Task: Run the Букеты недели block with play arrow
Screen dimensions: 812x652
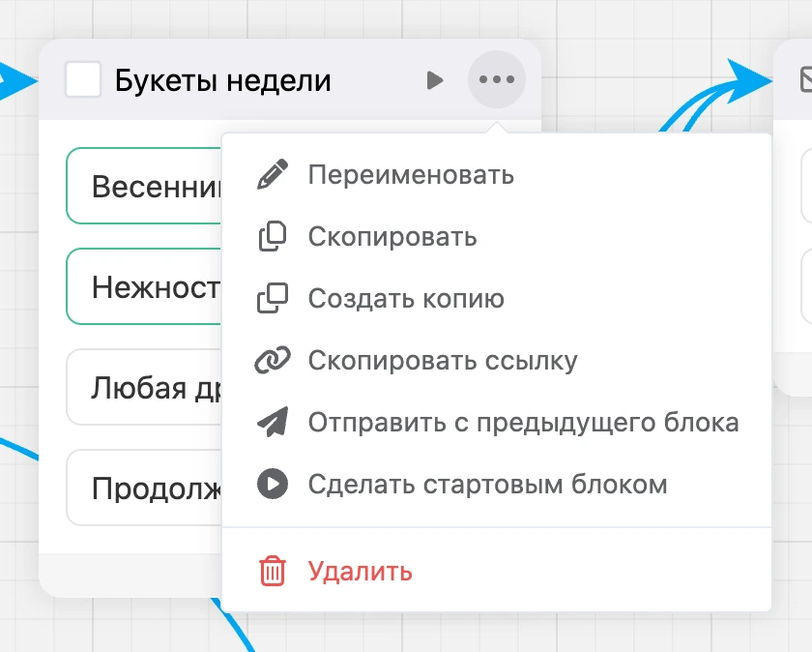Action: [435, 80]
